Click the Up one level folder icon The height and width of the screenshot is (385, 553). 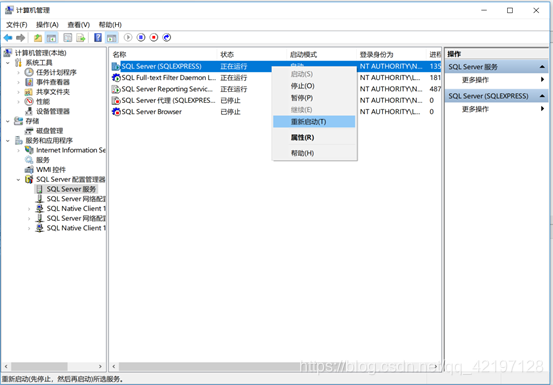38,37
